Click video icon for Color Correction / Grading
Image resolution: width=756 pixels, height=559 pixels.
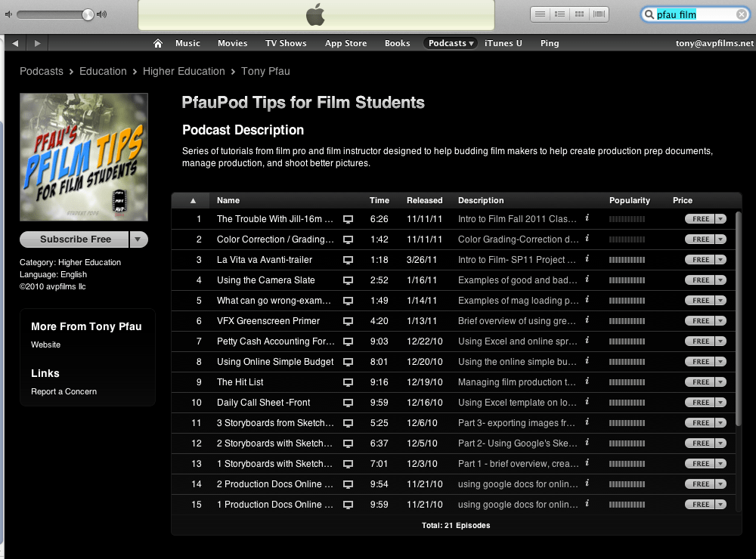coord(348,239)
